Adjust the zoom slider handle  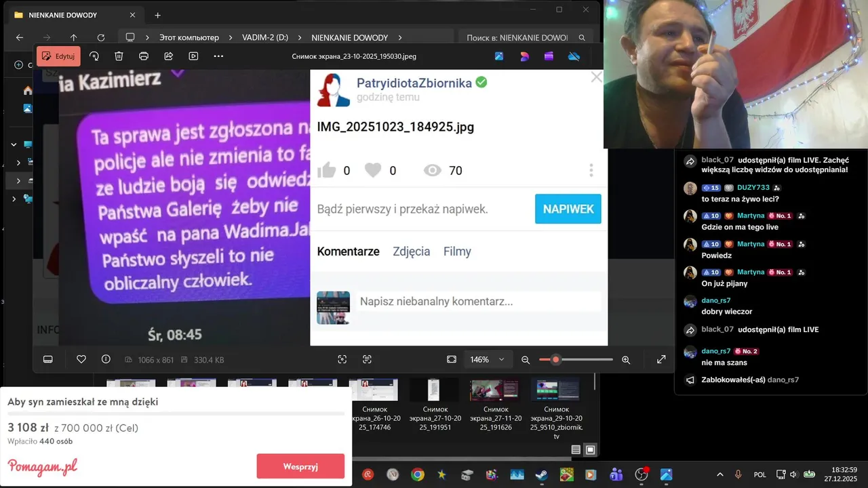pos(555,359)
